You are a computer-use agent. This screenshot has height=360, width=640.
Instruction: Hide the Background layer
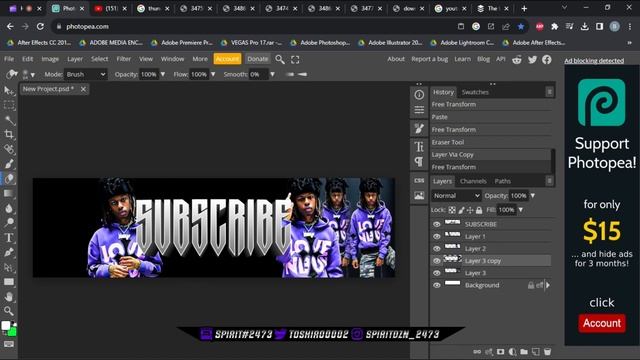coord(437,285)
